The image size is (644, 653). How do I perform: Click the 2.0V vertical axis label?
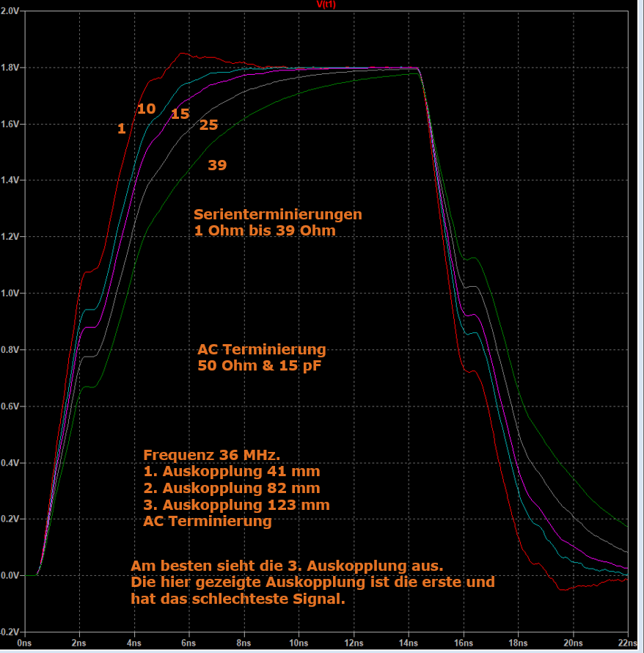10,11
